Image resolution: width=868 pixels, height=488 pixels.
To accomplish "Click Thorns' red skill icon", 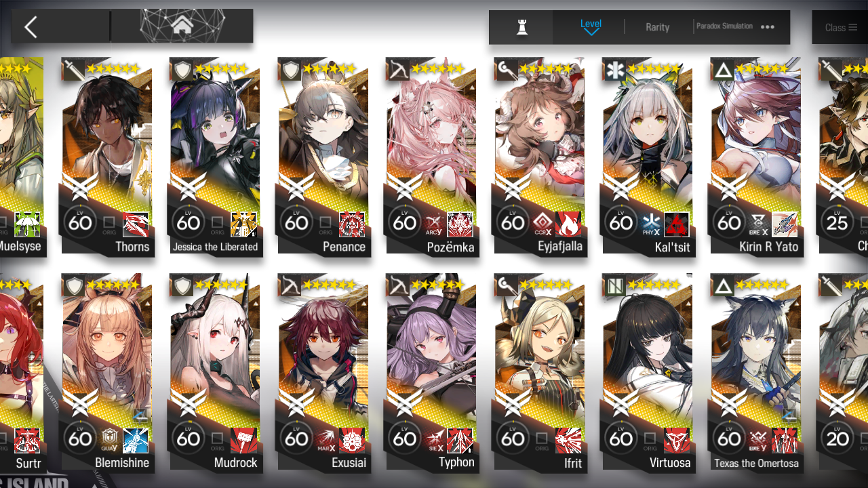I will point(135,224).
